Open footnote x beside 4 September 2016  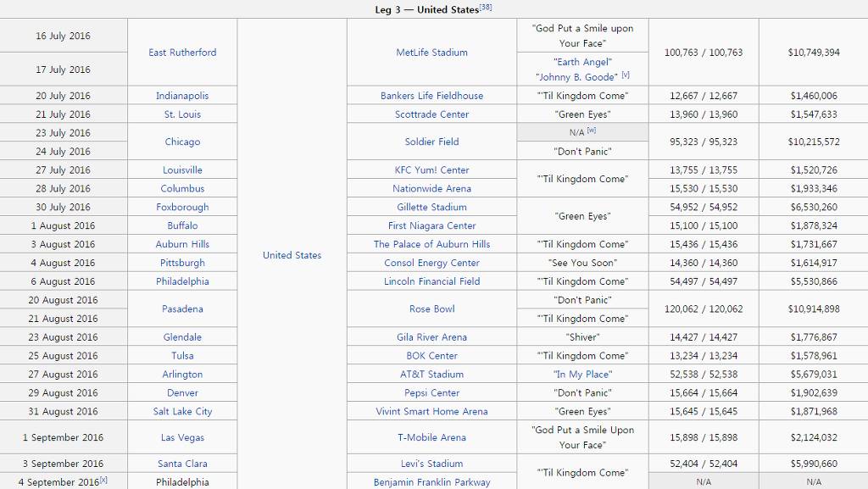click(x=103, y=481)
